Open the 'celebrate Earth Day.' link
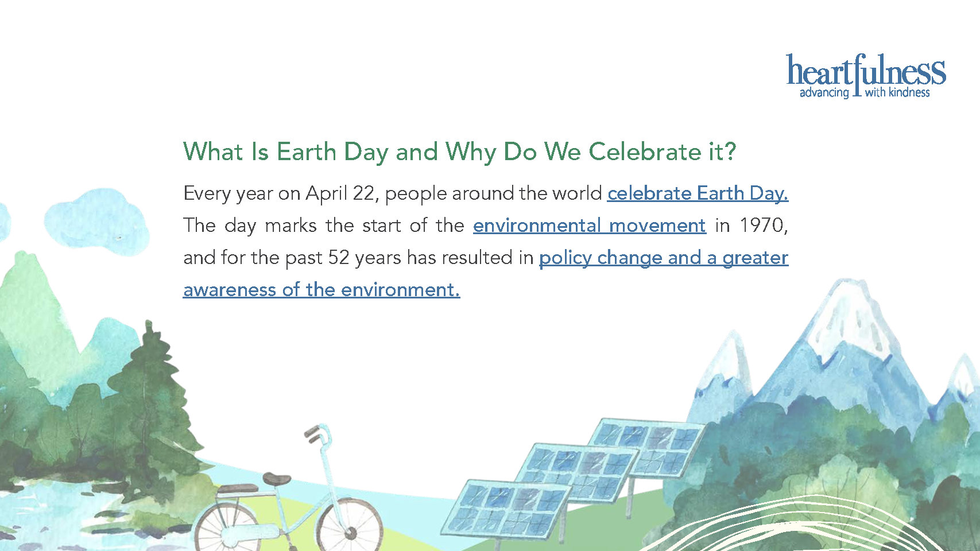Viewport: 980px width, 551px height. [698, 193]
